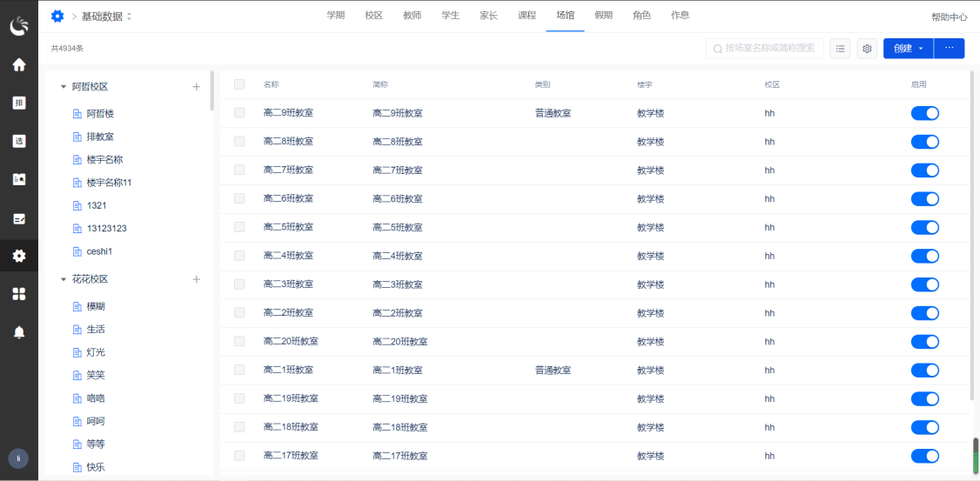The width and height of the screenshot is (980, 481).
Task: Switch to the 学生 tab
Action: click(x=450, y=16)
